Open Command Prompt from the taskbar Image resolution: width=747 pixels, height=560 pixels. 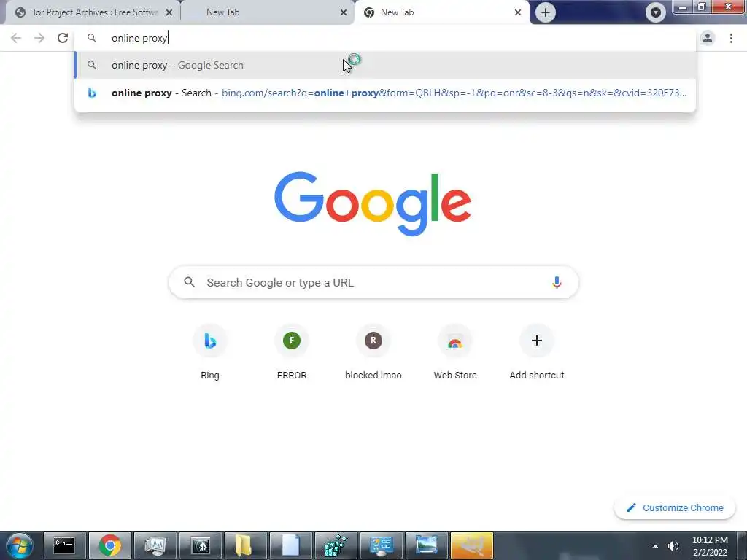coord(65,545)
